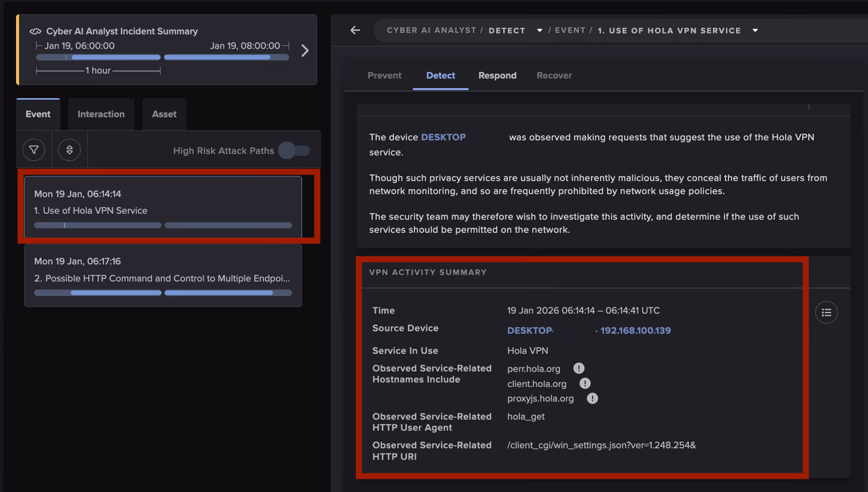Image resolution: width=868 pixels, height=492 pixels.
Task: Go to the Recover tab
Action: pos(554,75)
